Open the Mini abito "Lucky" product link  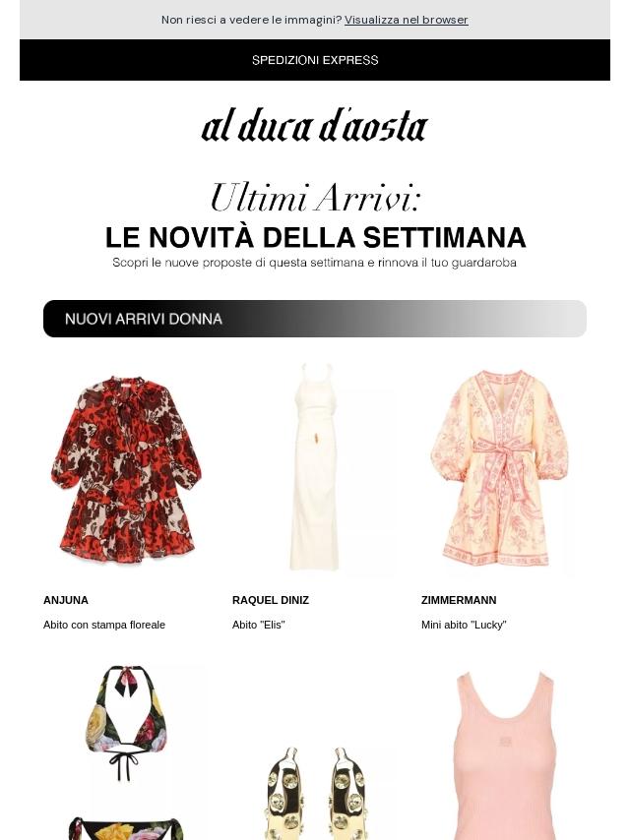(x=464, y=625)
